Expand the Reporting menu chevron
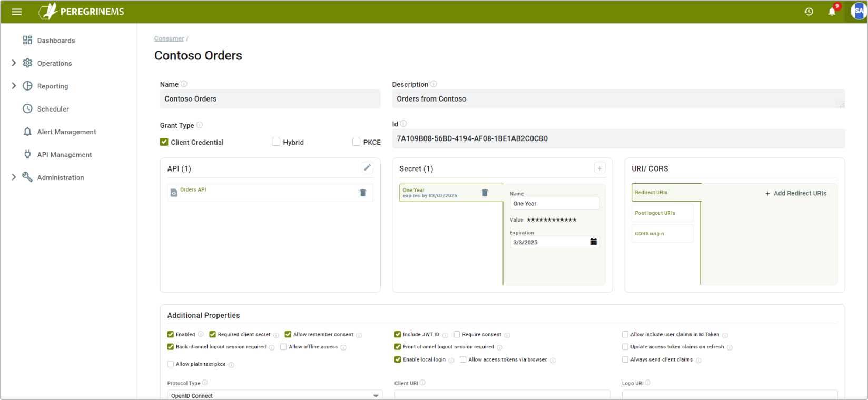This screenshot has height=400, width=868. click(14, 86)
